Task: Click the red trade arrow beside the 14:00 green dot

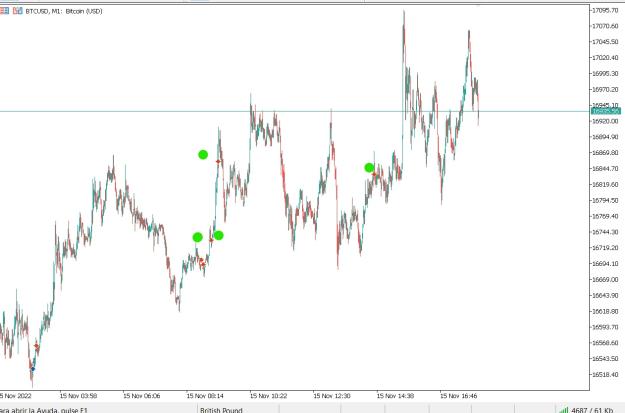Action: point(374,174)
